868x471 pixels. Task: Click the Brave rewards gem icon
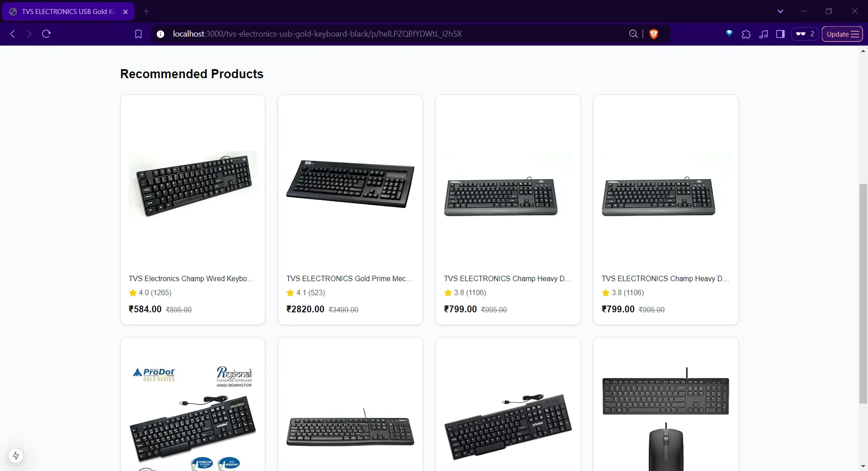729,33
